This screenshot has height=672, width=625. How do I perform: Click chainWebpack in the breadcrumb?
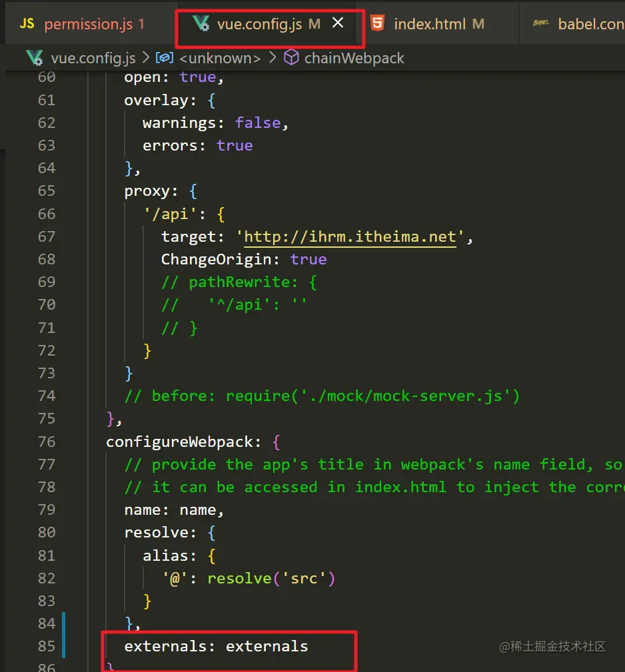pyautogui.click(x=354, y=58)
